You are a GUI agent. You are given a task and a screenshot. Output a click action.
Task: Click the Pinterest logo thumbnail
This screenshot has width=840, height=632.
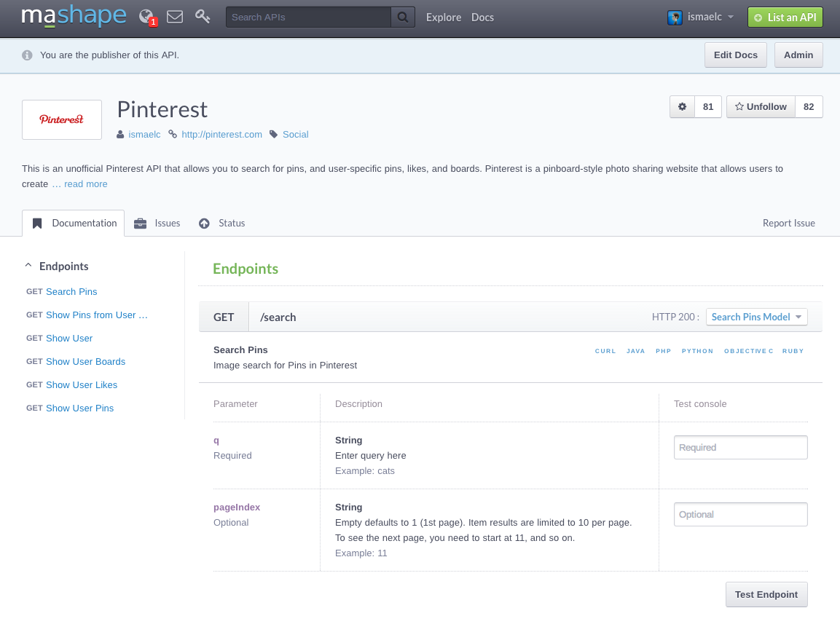coord(62,119)
